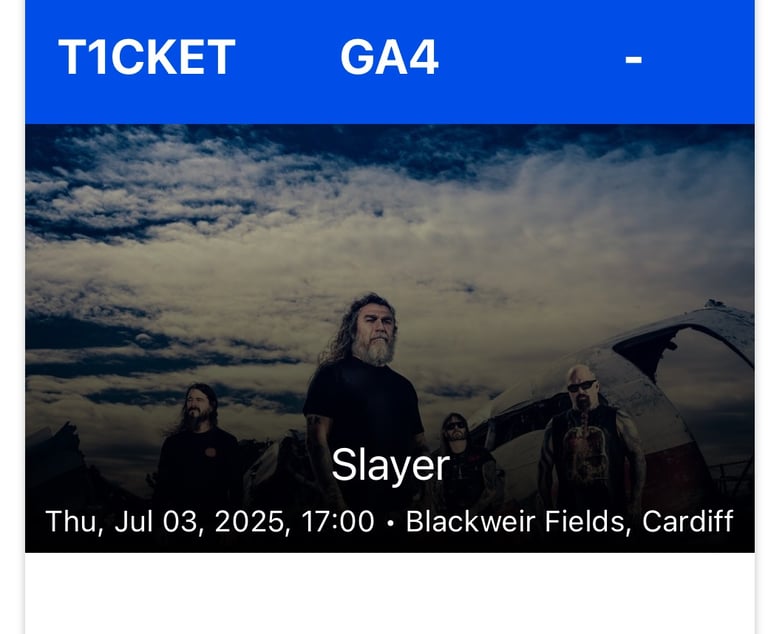Click the bald band member wearing sunglasses
This screenshot has width=768, height=634.
(588, 431)
